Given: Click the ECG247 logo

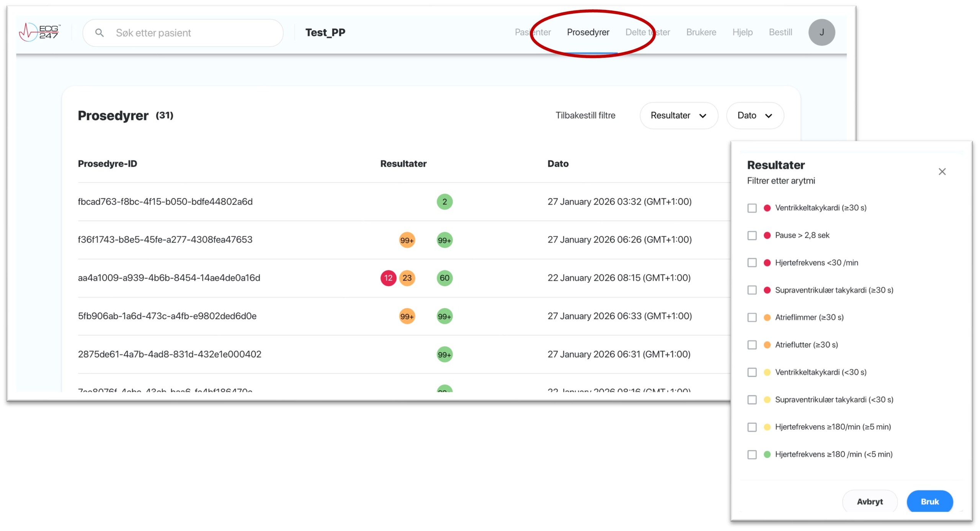Looking at the screenshot, I should (x=40, y=32).
